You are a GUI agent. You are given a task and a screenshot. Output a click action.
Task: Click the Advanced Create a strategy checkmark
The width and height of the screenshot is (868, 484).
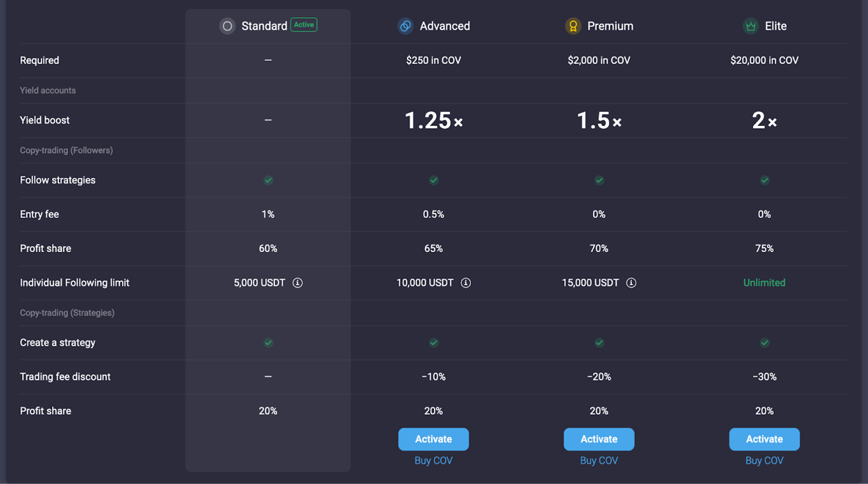tap(433, 342)
